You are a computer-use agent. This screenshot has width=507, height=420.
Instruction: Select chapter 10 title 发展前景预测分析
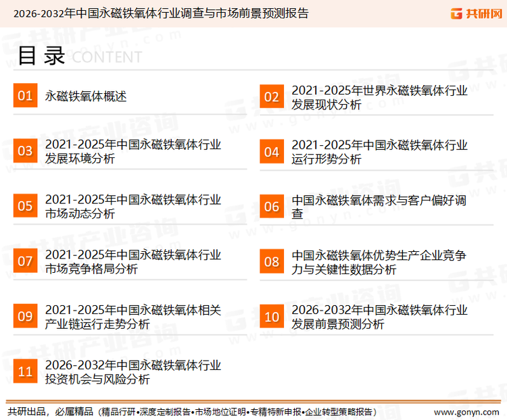[x=379, y=317]
